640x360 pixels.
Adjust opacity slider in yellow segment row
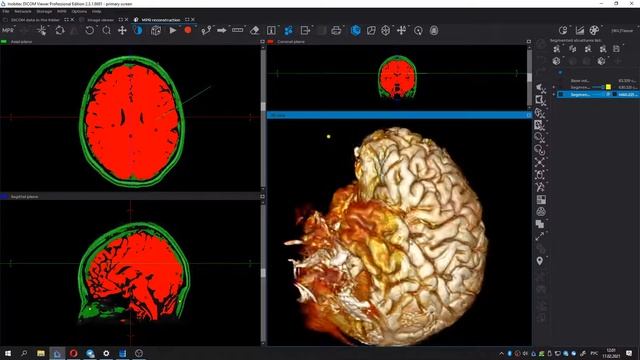click(598, 87)
